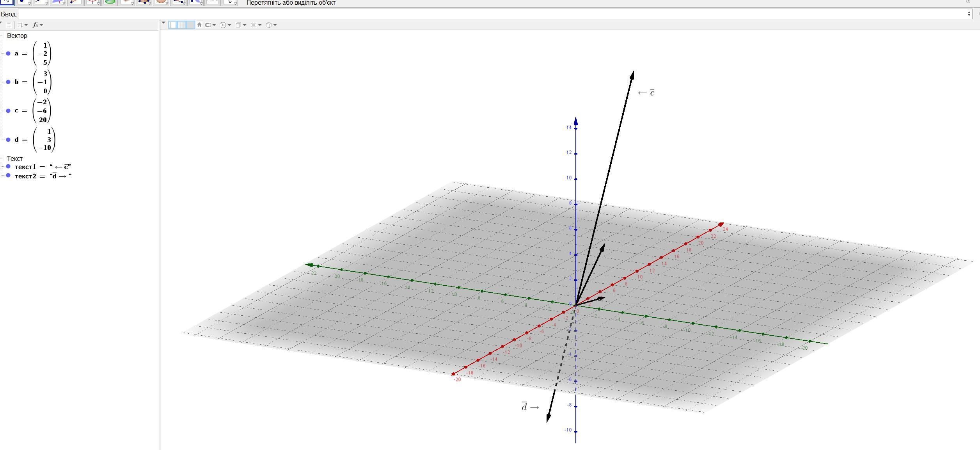
Task: Toggle grid display in 3D view
Action: coord(181,25)
